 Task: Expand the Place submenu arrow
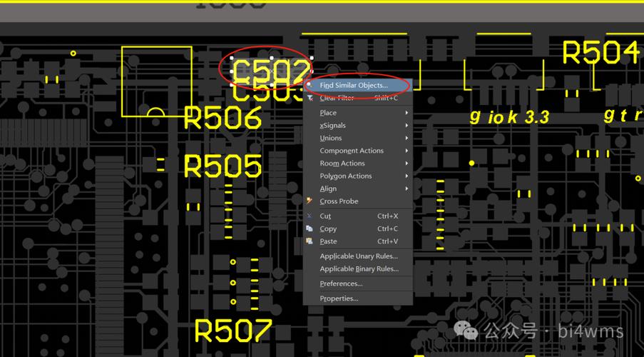click(407, 113)
